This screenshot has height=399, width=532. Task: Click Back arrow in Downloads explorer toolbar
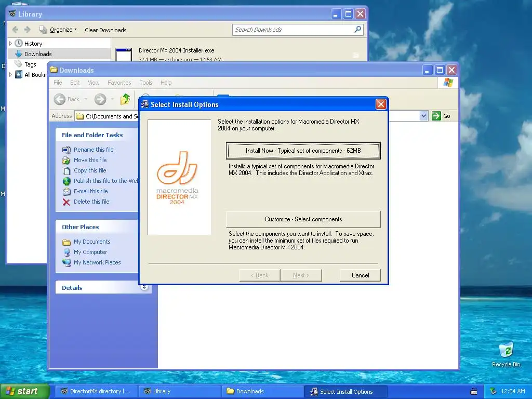coord(60,99)
